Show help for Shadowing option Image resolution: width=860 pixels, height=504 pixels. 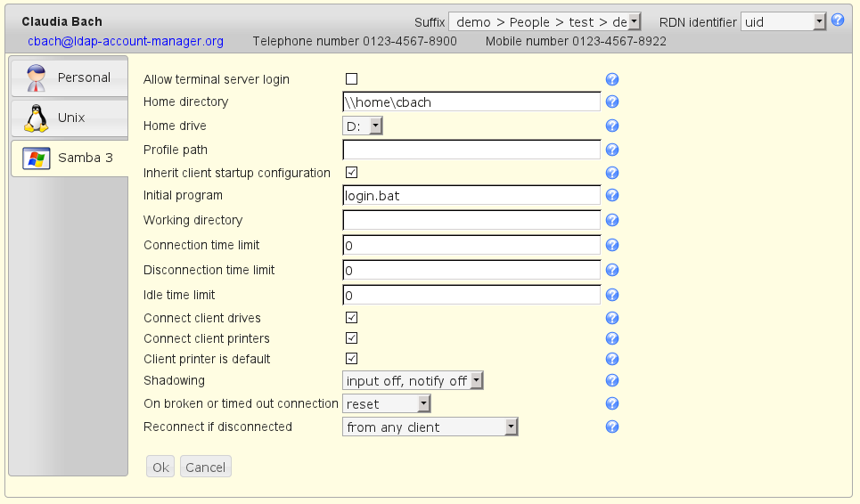612,381
